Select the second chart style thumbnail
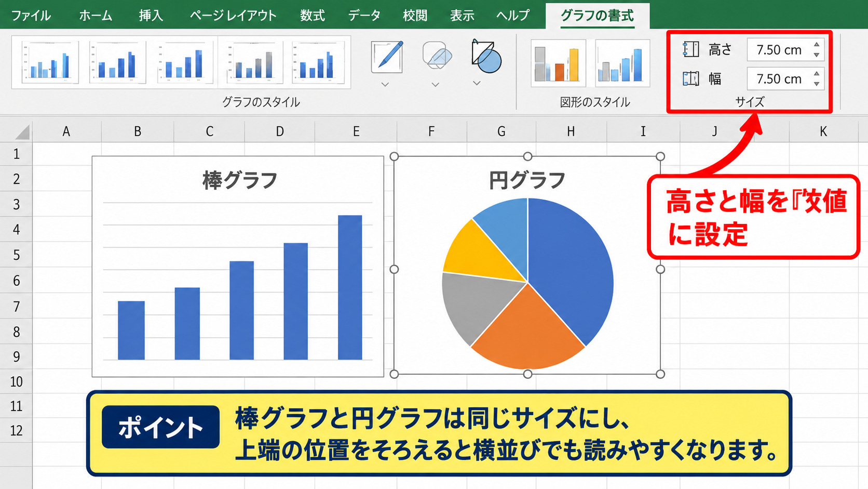The width and height of the screenshot is (868, 489). (x=117, y=62)
